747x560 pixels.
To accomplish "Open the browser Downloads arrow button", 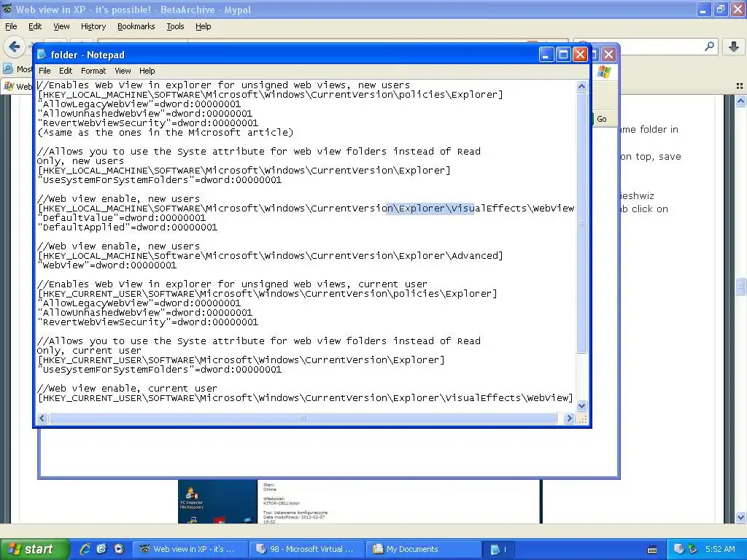I will (734, 46).
